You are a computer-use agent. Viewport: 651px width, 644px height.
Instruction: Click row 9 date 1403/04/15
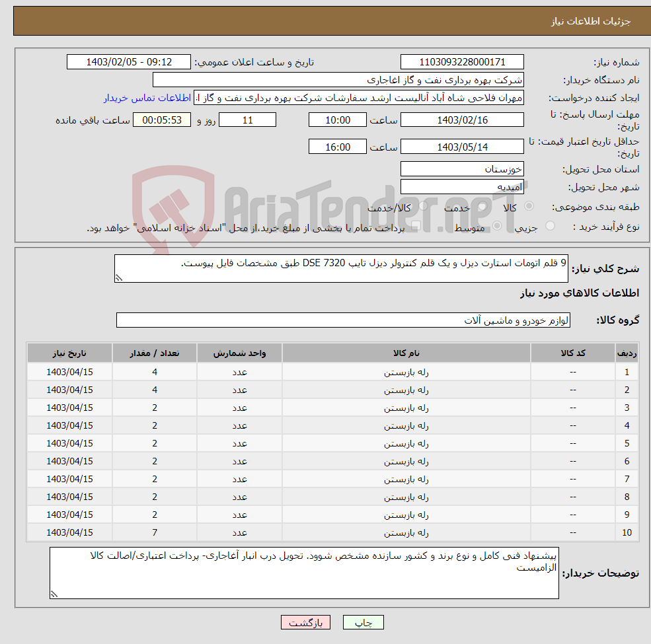(x=69, y=515)
